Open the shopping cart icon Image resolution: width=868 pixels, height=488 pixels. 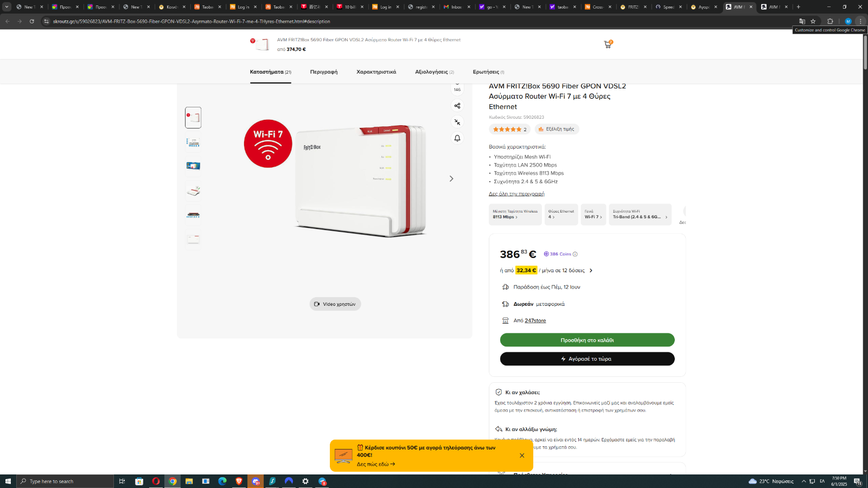608,44
